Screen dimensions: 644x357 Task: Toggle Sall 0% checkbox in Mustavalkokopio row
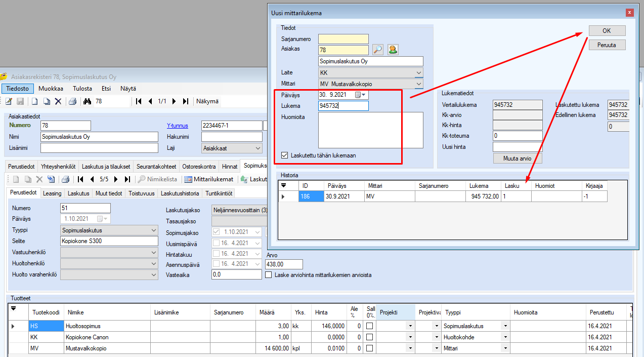370,348
